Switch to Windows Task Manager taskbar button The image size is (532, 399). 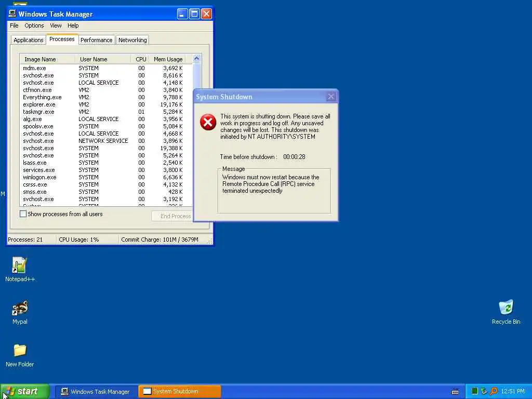click(96, 392)
